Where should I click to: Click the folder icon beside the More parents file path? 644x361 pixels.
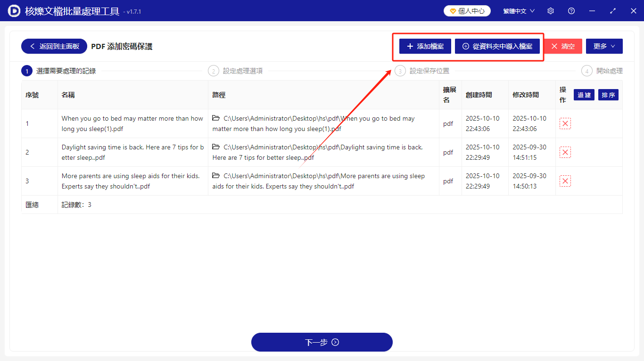tap(215, 175)
